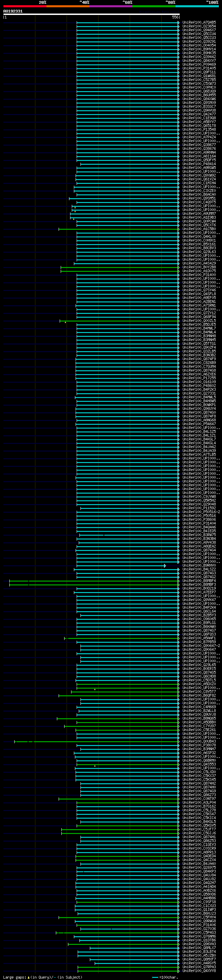This screenshot has height=980, width=222.
Task: Click the UniRef100_Q6CHD8 label
Action: tap(199, 676)
